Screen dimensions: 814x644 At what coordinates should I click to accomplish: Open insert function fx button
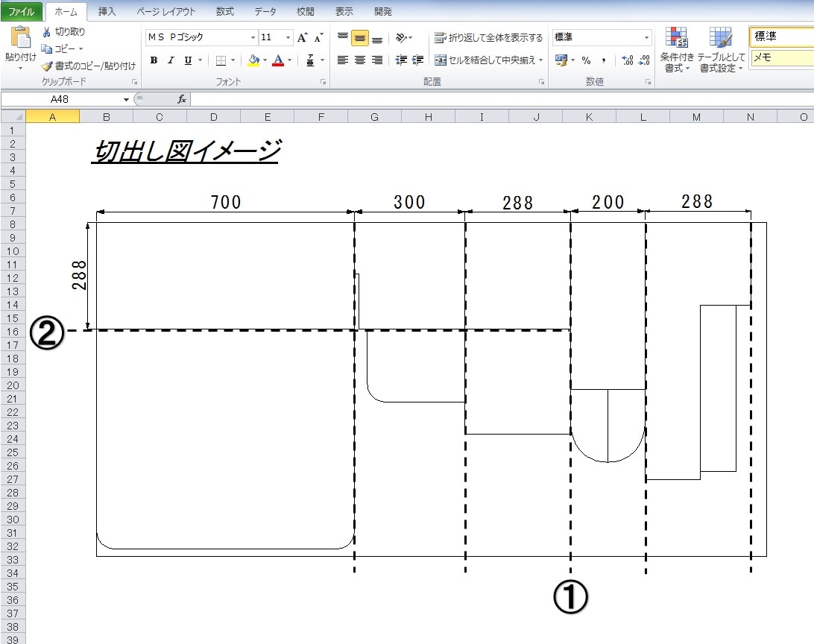[x=182, y=98]
